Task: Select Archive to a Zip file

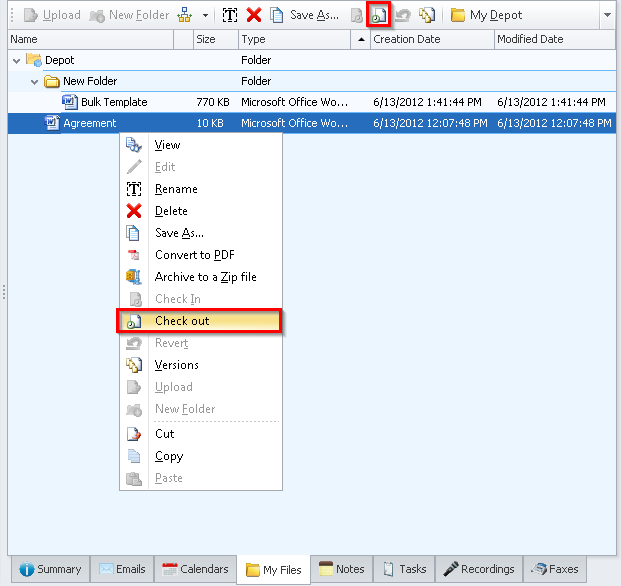Action: pos(205,277)
